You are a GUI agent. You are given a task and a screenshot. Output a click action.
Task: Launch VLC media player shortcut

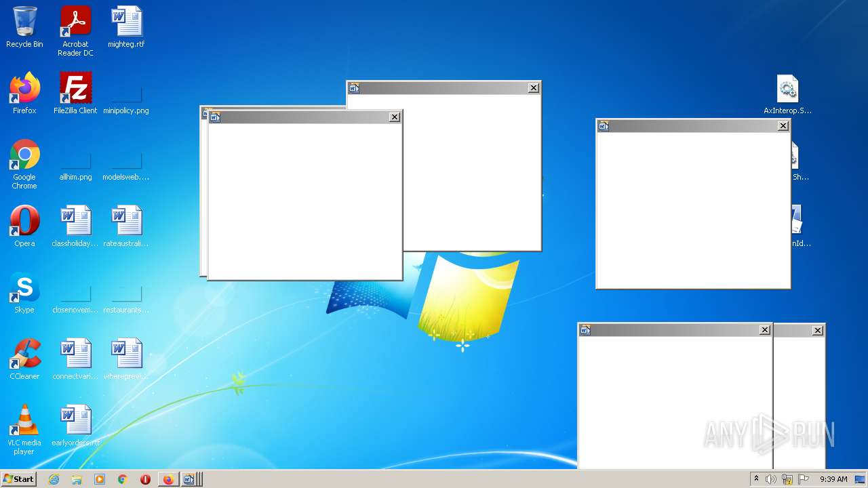tap(24, 430)
